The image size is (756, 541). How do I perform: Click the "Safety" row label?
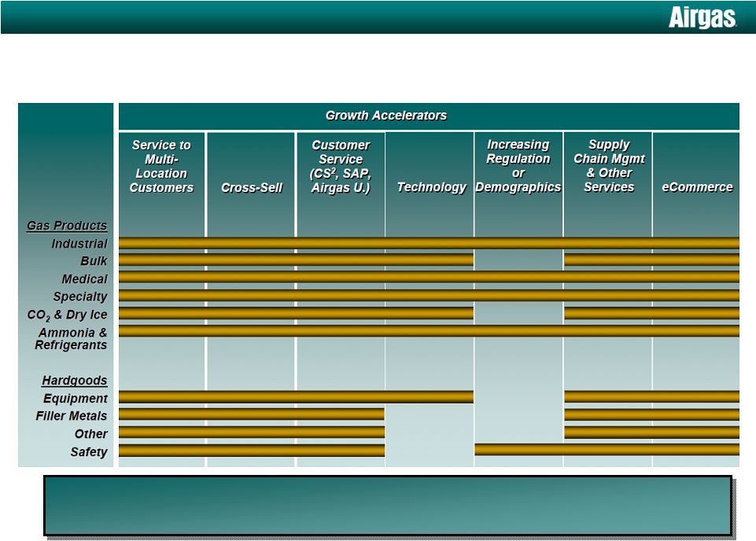[89, 452]
